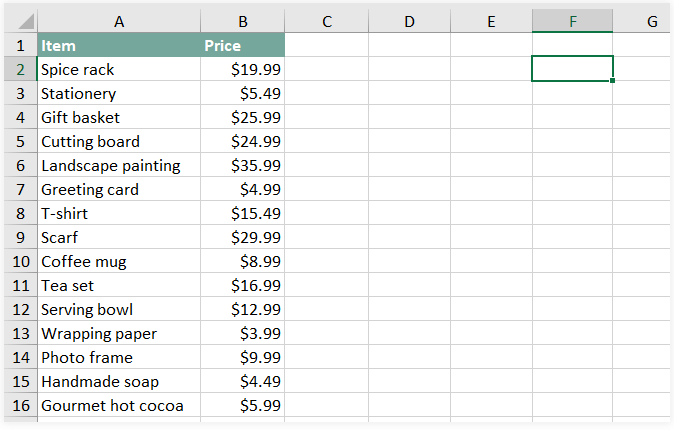Select row 16 header

pyautogui.click(x=21, y=405)
